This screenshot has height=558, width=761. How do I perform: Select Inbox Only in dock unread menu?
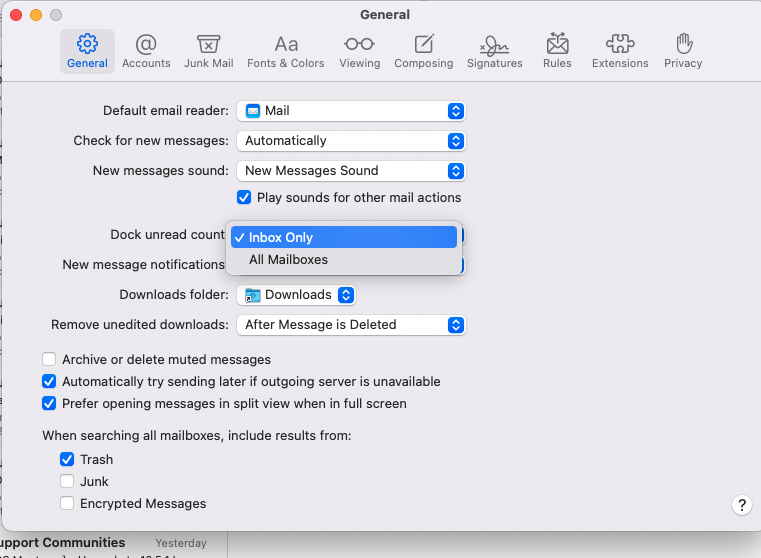click(344, 237)
